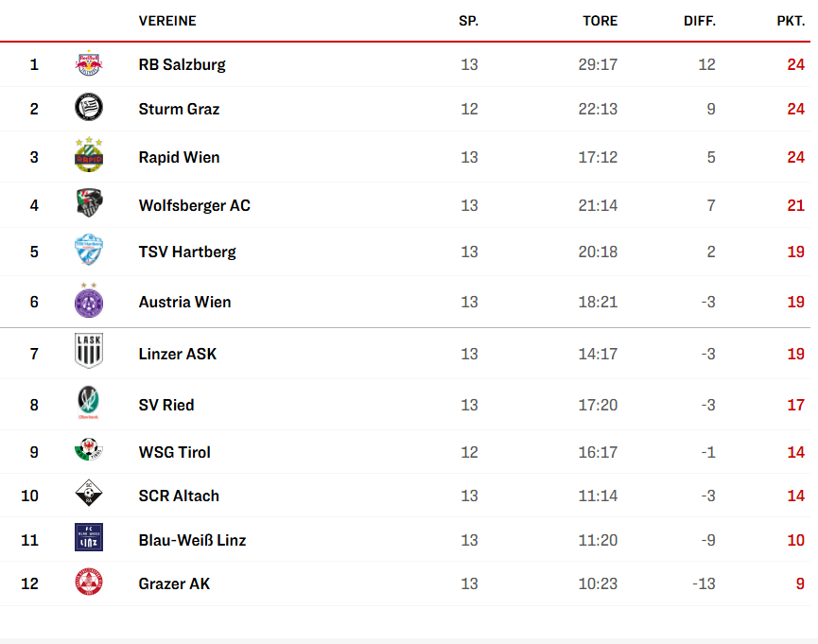Viewport: 818px width, 644px height.
Task: Click the Rapid Wien club logo
Action: [89, 156]
